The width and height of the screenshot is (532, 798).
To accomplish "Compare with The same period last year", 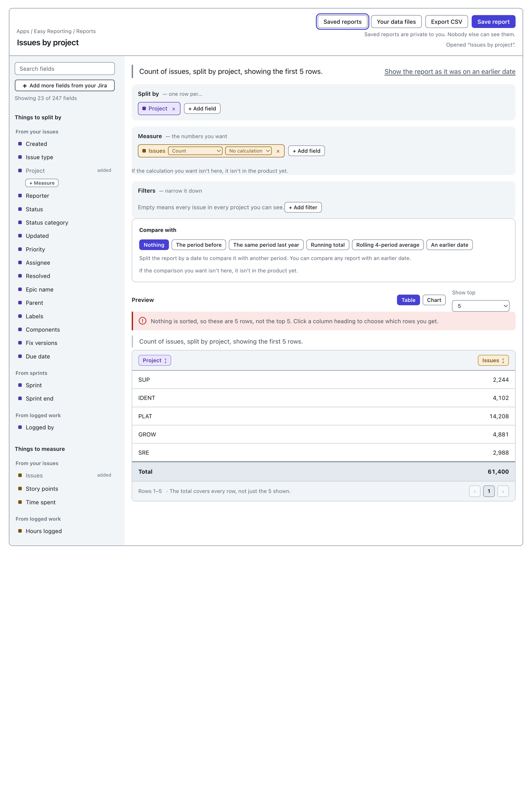I will [x=266, y=245].
